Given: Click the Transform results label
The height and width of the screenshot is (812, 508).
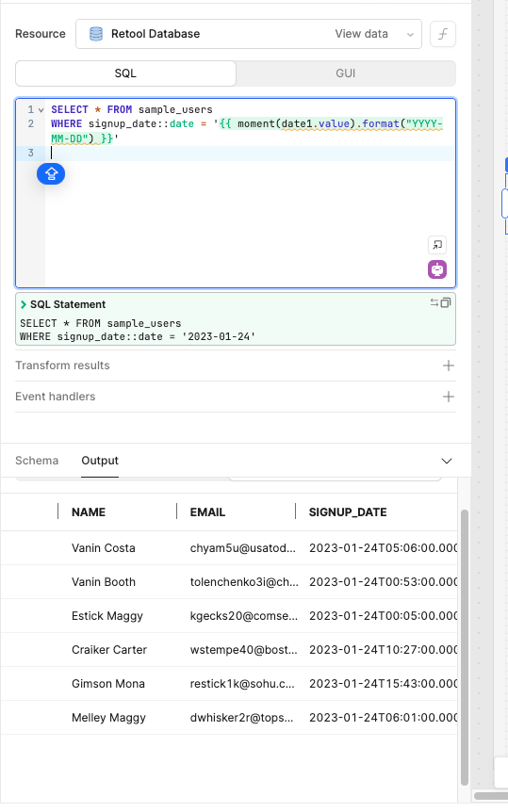Looking at the screenshot, I should tap(63, 365).
